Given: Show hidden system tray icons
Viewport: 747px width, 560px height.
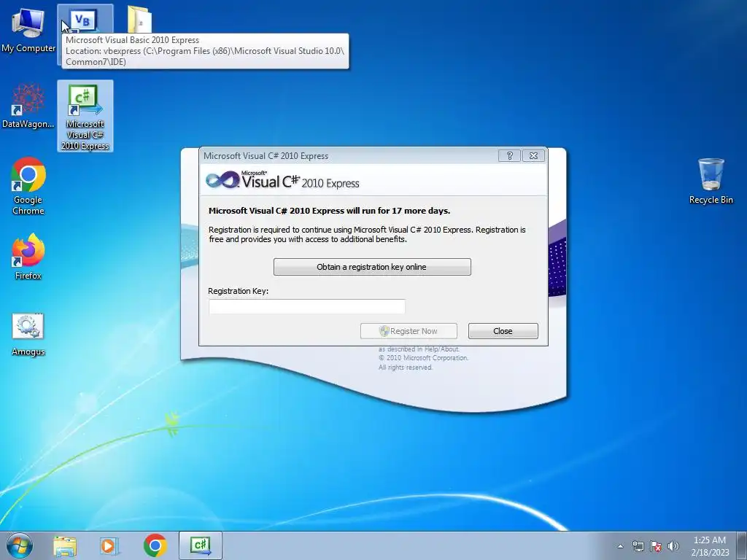Looking at the screenshot, I should tap(620, 546).
